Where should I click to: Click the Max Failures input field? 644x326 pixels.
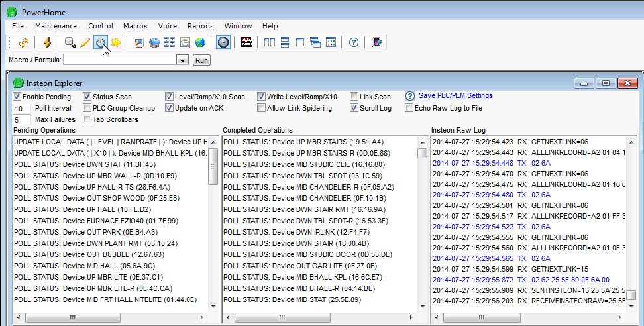tap(22, 119)
